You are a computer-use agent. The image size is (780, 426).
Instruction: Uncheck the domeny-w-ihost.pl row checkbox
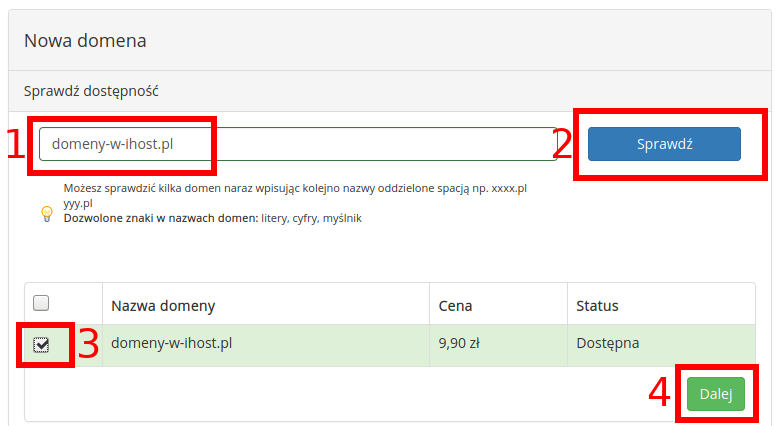click(41, 344)
